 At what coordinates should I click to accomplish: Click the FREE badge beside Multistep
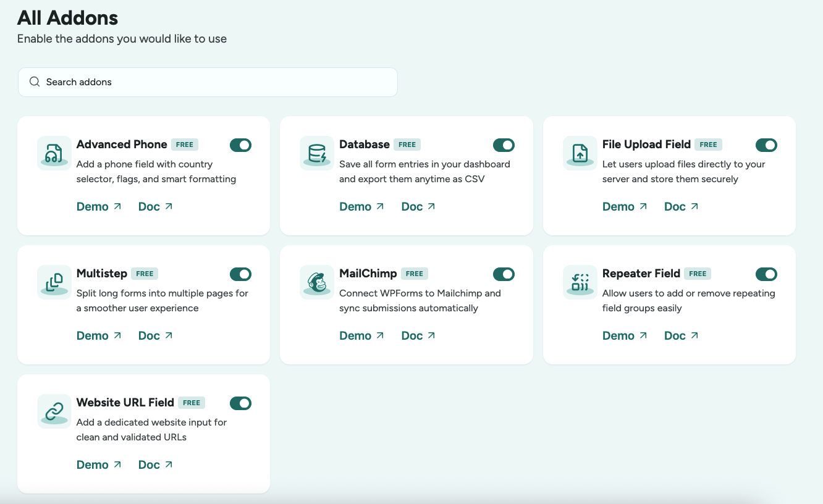coord(145,274)
